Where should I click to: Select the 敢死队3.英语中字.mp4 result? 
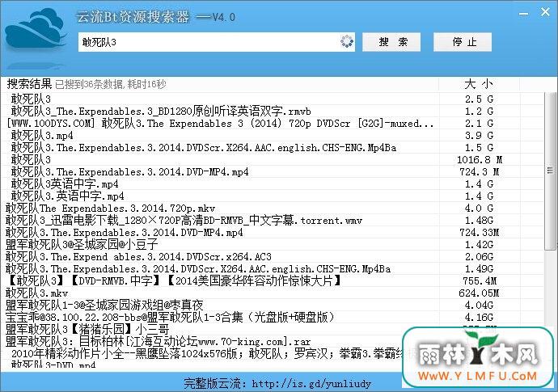point(67,196)
